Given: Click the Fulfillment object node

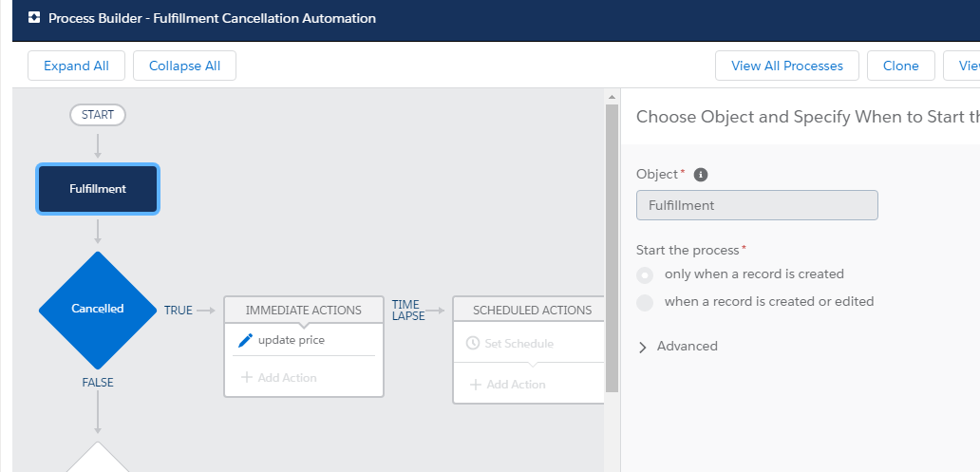Looking at the screenshot, I should click(x=98, y=189).
